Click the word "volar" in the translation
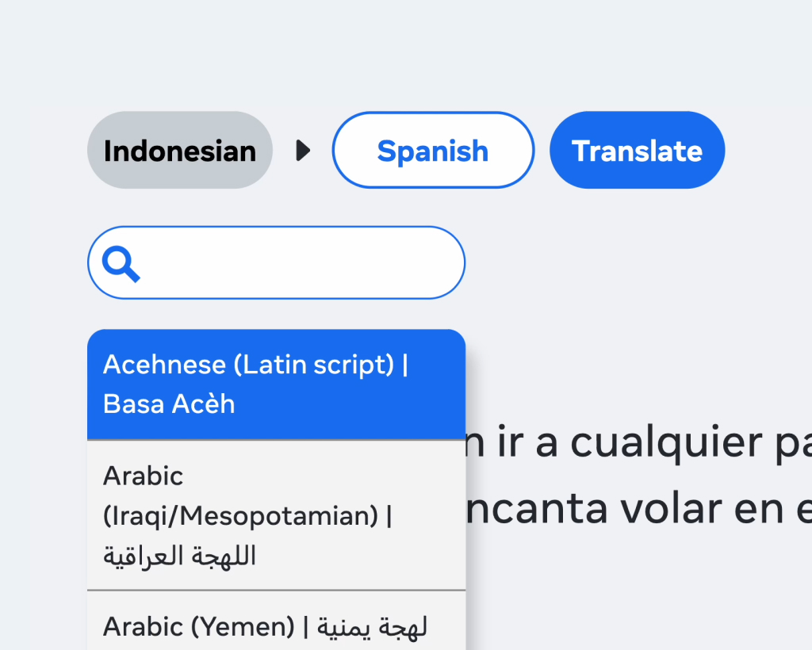The width and height of the screenshot is (812, 650). (x=671, y=509)
